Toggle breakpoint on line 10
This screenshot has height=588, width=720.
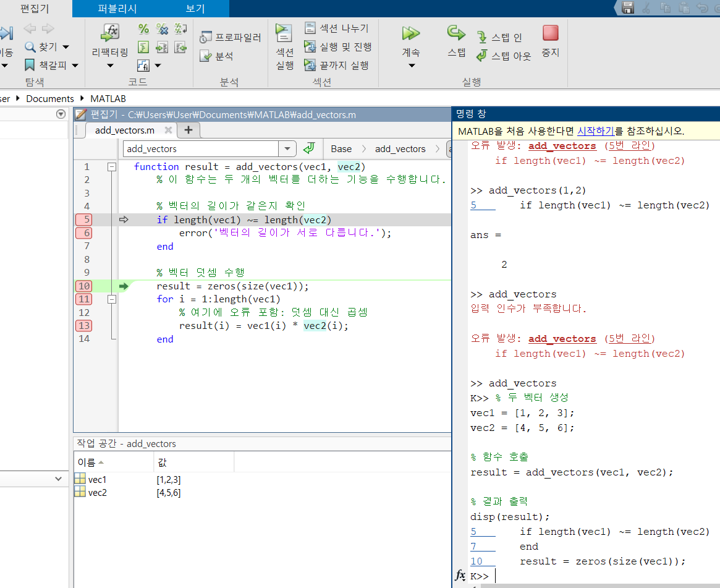click(x=85, y=286)
